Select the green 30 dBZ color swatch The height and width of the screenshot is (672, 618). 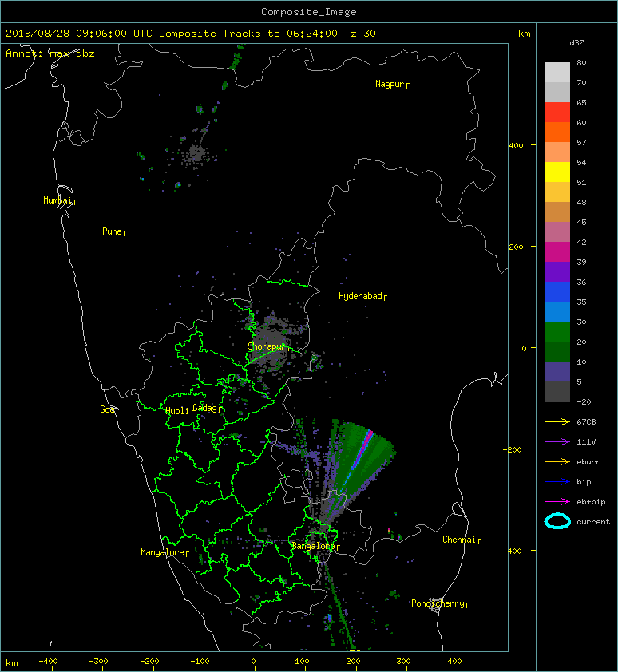click(x=557, y=332)
